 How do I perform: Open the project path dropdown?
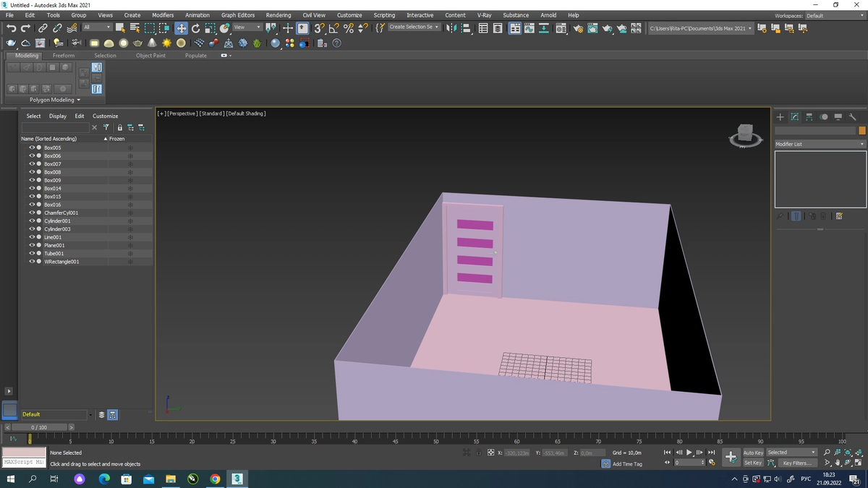[x=700, y=28]
